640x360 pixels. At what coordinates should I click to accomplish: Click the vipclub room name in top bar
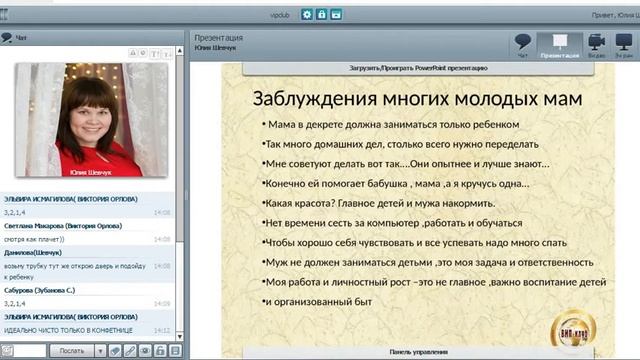[x=280, y=15]
